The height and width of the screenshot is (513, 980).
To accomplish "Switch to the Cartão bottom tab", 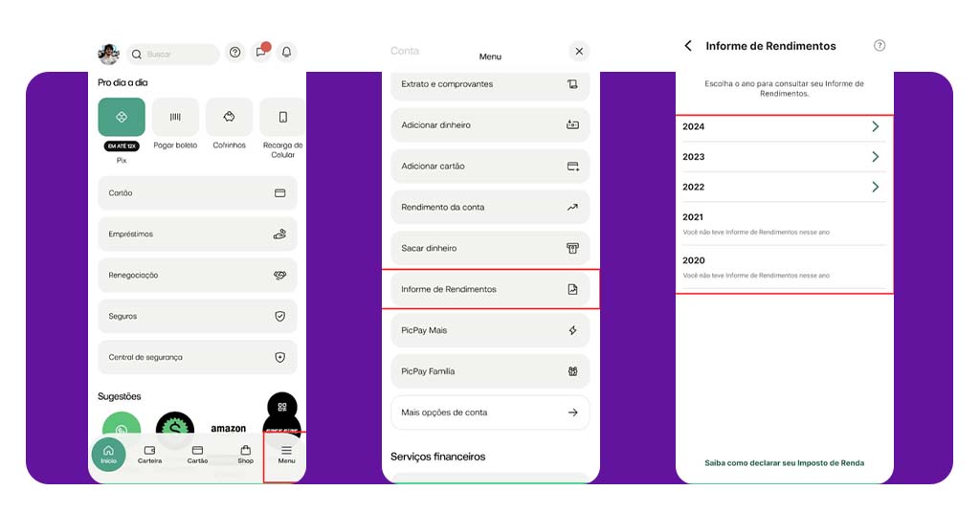I will coord(197,455).
